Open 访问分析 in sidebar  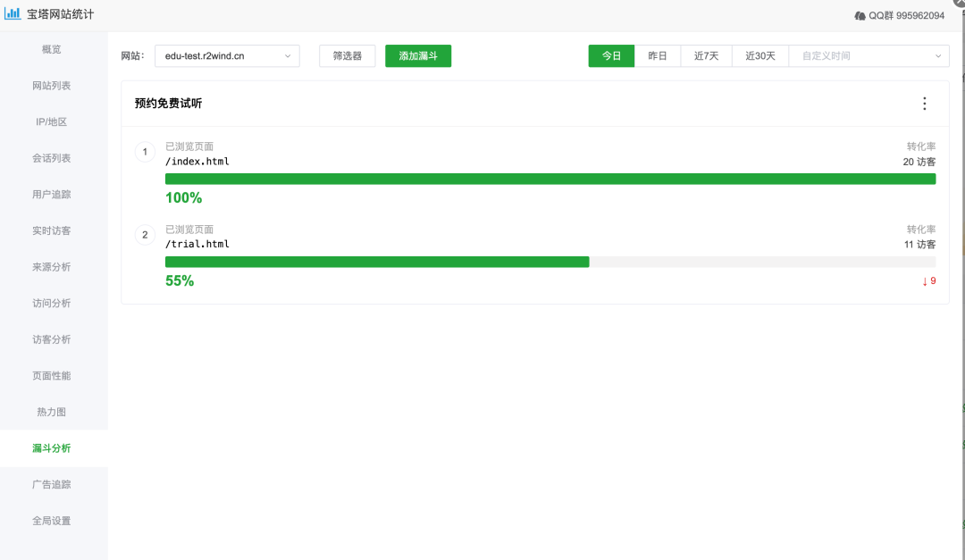coord(52,304)
